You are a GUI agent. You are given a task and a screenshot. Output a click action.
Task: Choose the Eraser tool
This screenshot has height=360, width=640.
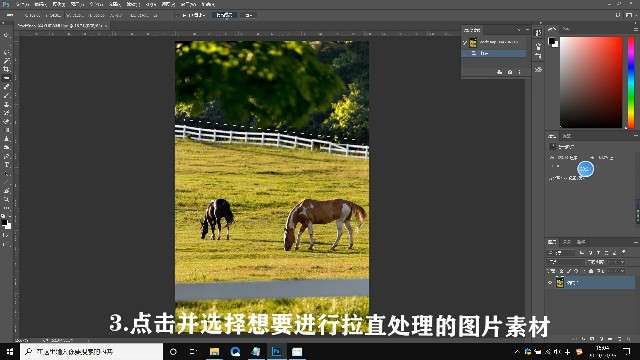6,122
